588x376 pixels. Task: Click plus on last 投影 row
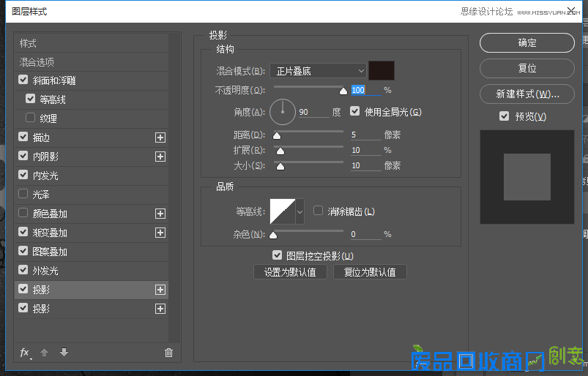[x=160, y=309]
